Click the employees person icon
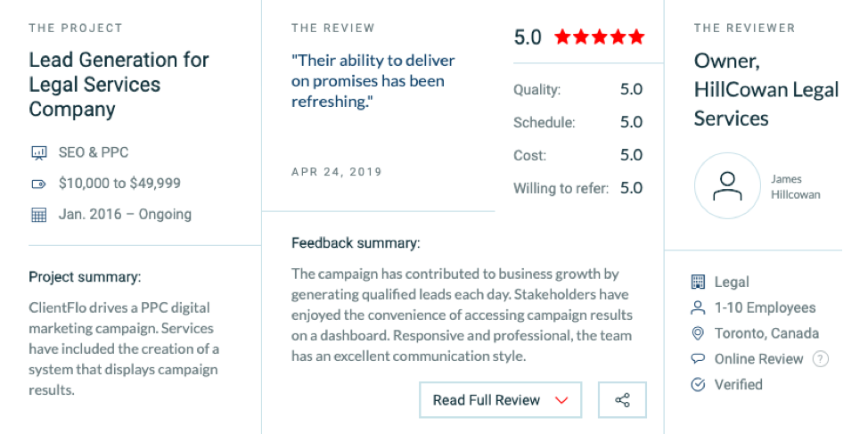 pyautogui.click(x=698, y=307)
